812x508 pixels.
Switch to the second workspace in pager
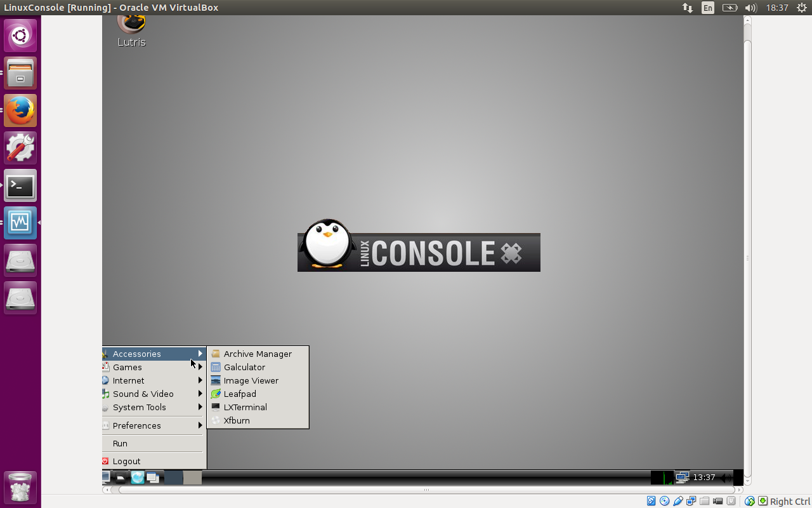pos(193,478)
